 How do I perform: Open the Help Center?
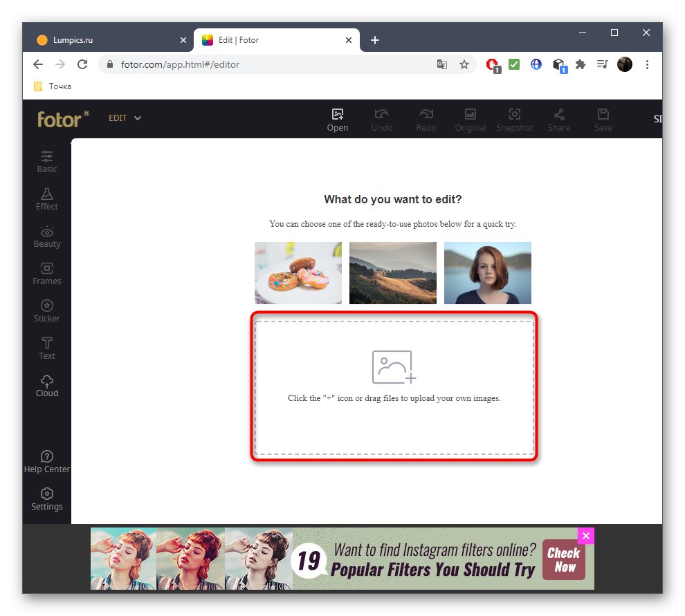tap(46, 462)
